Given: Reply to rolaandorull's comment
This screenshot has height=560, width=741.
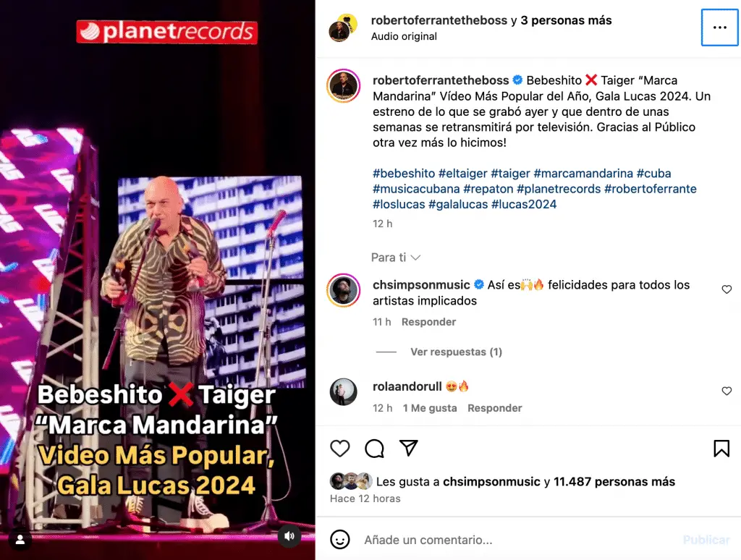Looking at the screenshot, I should pos(494,408).
